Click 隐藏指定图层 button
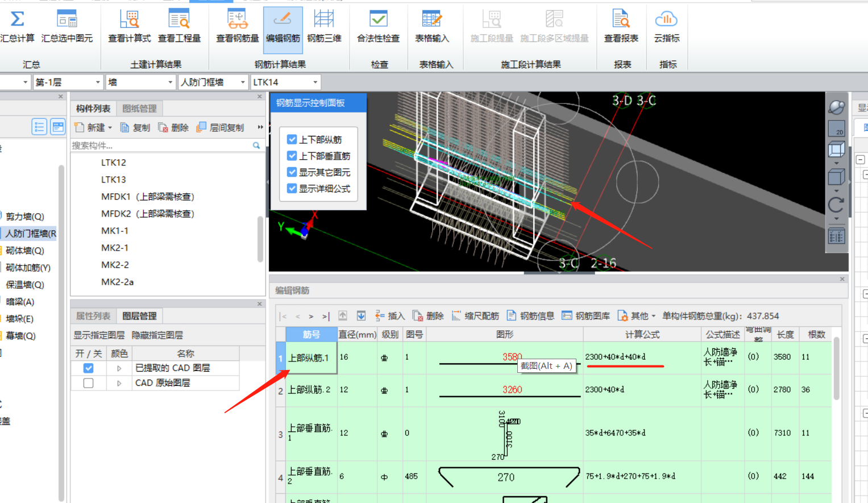The width and height of the screenshot is (868, 503). coord(157,335)
